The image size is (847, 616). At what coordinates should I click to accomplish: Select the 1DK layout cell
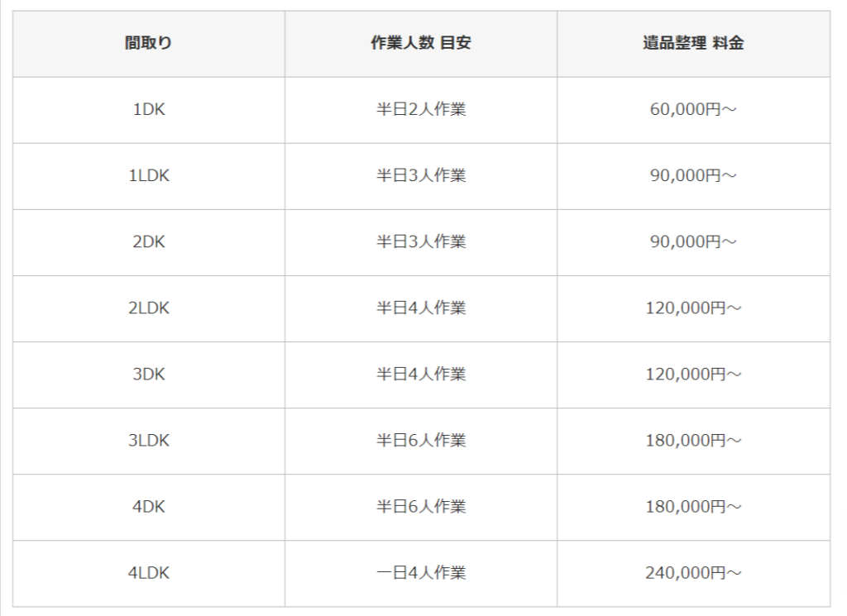(x=149, y=109)
